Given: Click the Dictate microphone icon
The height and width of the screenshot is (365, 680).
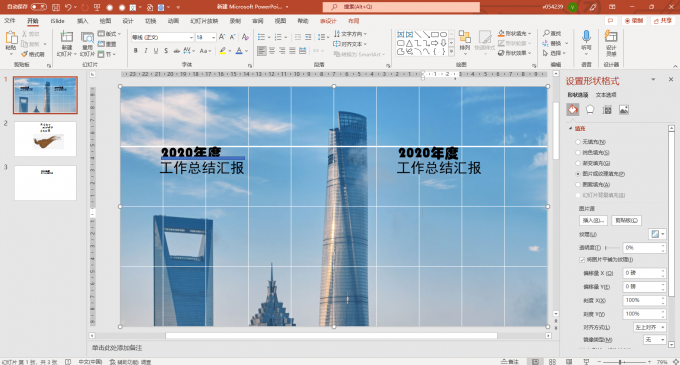Looking at the screenshot, I should tap(586, 36).
